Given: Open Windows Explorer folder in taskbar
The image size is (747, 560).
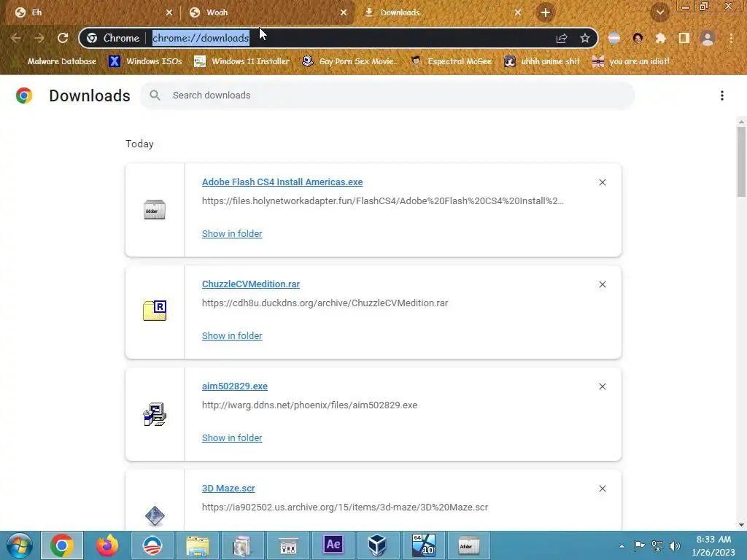Looking at the screenshot, I should (198, 545).
